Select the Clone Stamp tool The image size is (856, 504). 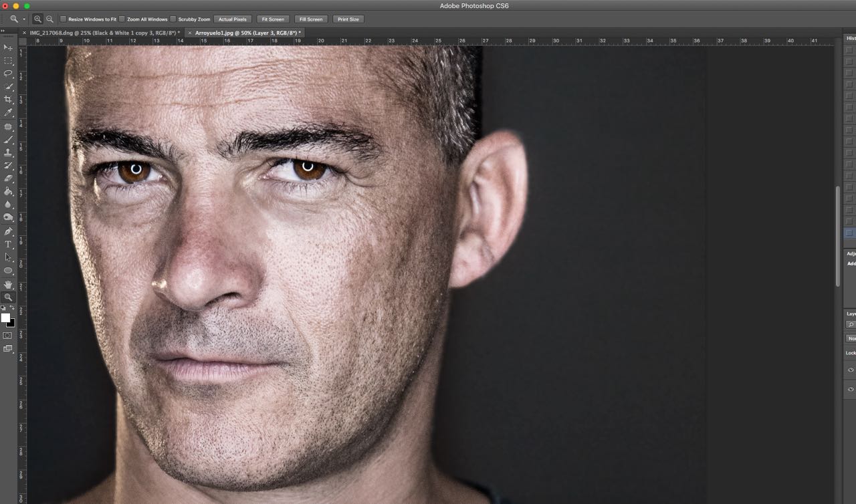pyautogui.click(x=8, y=152)
